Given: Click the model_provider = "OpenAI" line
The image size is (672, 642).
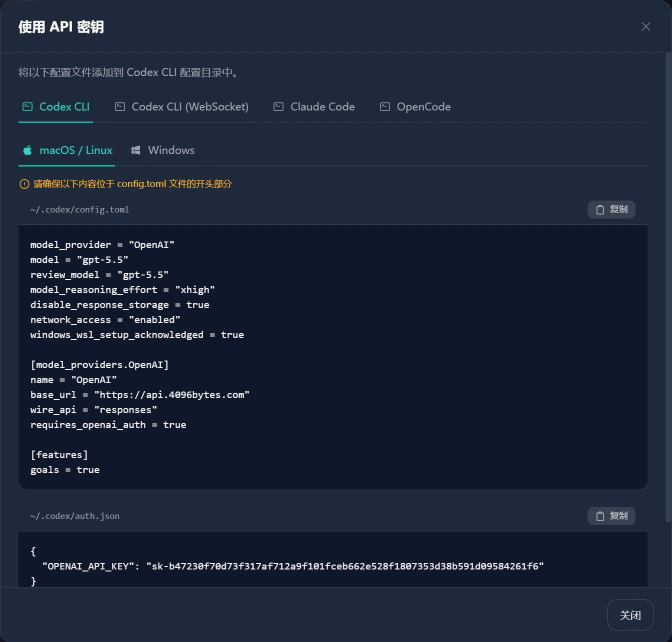Looking at the screenshot, I should (x=102, y=244).
